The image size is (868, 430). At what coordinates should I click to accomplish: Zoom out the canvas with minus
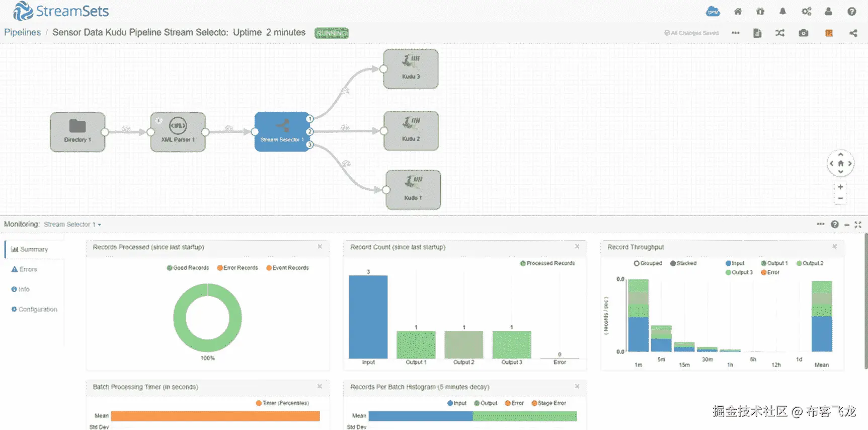pos(840,198)
